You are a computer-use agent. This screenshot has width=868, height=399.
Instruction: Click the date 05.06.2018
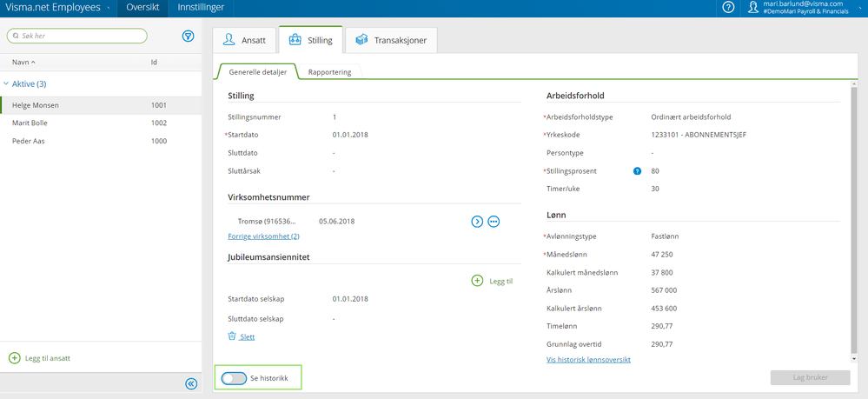[337, 221]
